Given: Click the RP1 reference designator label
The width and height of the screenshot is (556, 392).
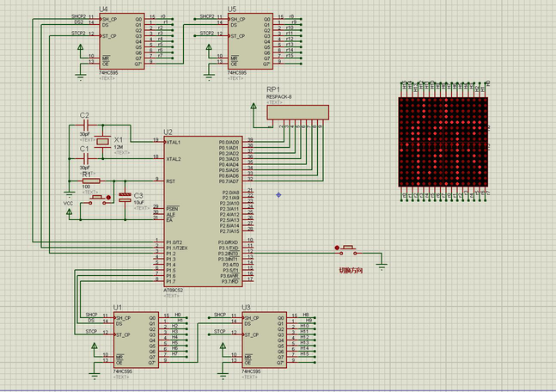Looking at the screenshot, I should pyautogui.click(x=273, y=89).
